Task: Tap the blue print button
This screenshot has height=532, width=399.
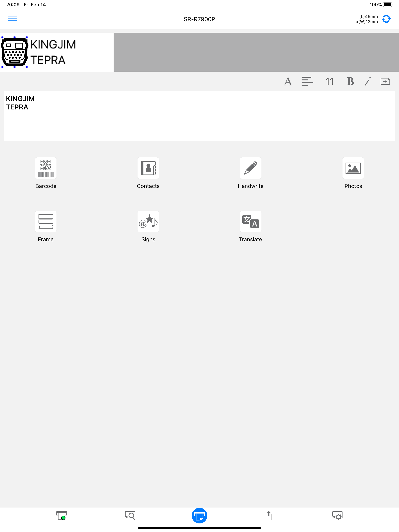Action: pyautogui.click(x=199, y=516)
